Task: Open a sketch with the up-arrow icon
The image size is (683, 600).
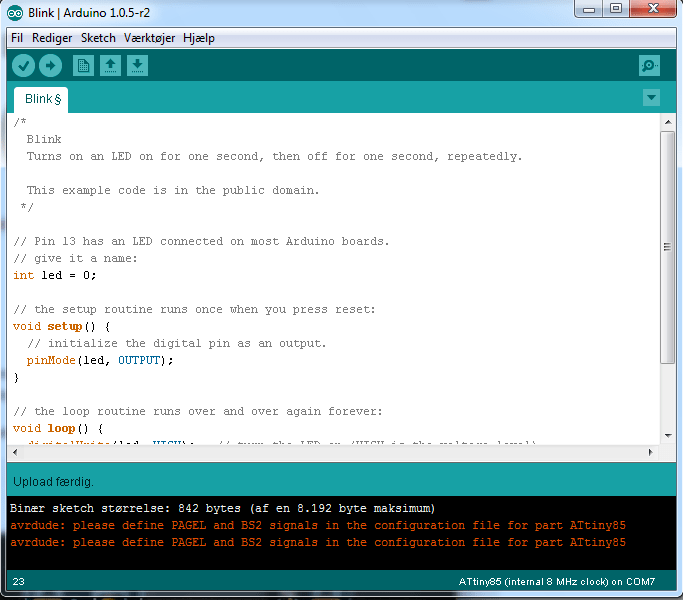Action: (110, 66)
